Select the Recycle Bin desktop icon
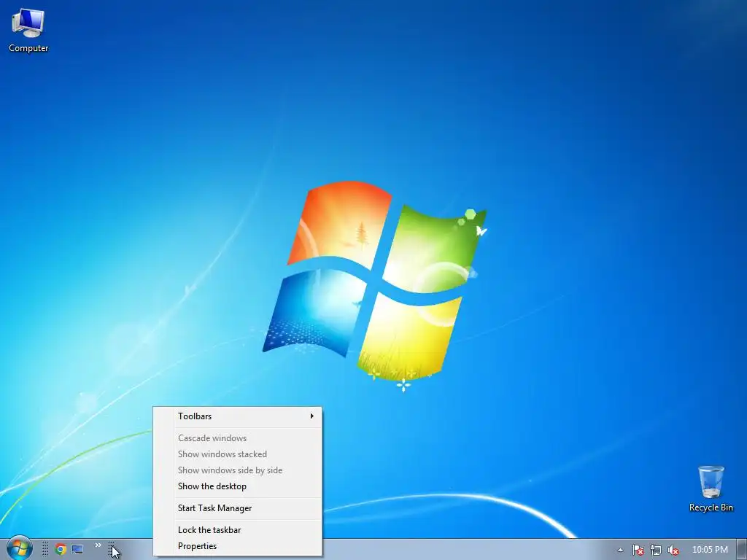Image resolution: width=747 pixels, height=560 pixels. pyautogui.click(x=711, y=489)
